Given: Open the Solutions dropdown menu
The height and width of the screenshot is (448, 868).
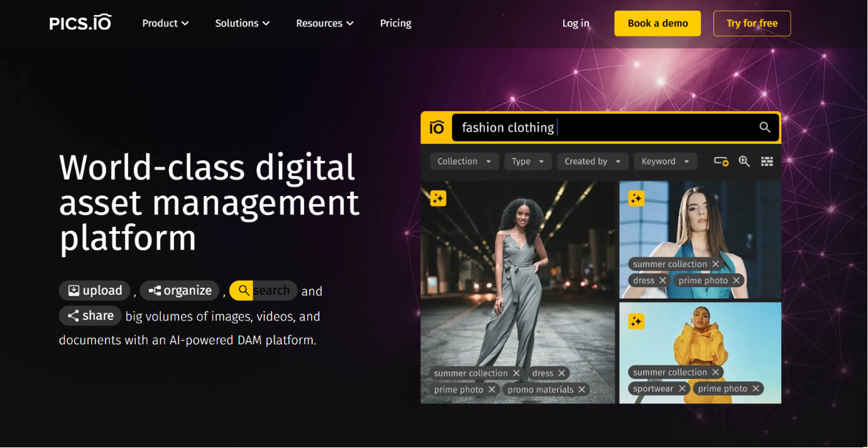Looking at the screenshot, I should (x=243, y=23).
